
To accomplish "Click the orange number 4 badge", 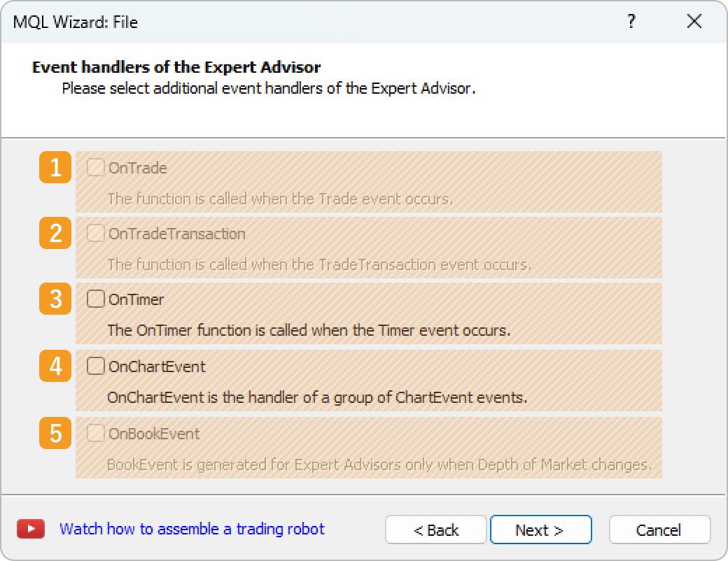I will (x=55, y=367).
